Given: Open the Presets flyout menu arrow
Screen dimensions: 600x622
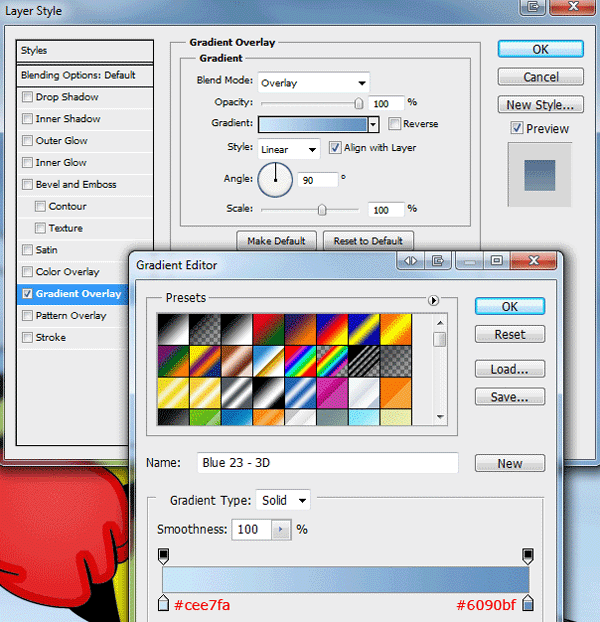Looking at the screenshot, I should coord(433,300).
